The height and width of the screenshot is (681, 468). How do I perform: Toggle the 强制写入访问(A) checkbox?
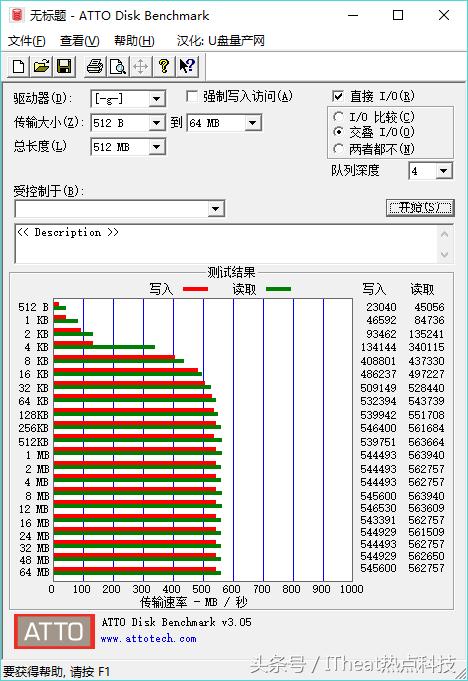[191, 96]
